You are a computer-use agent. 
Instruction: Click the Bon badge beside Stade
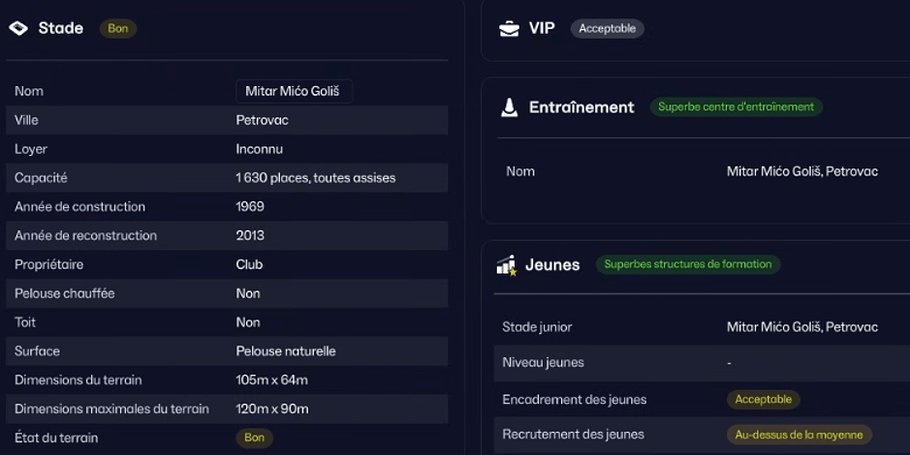[x=118, y=28]
